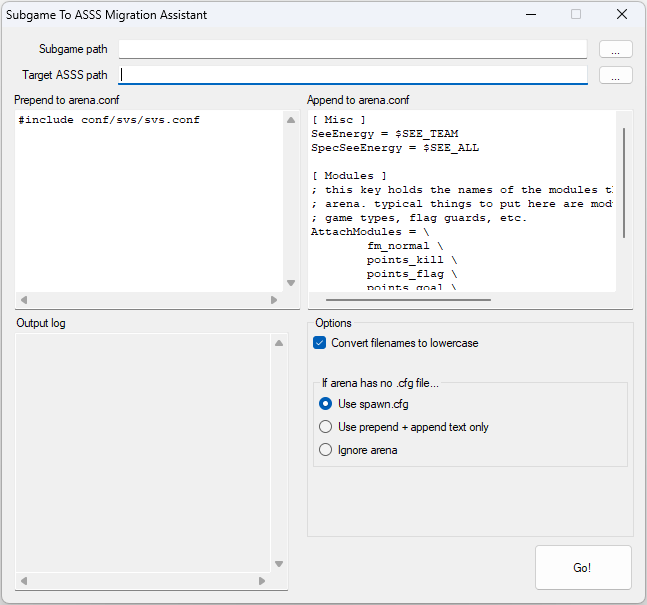Screen dimensions: 647x605
Task: Click the 'SeeEnergy = $SEE_TEAM' line
Action: (x=385, y=134)
